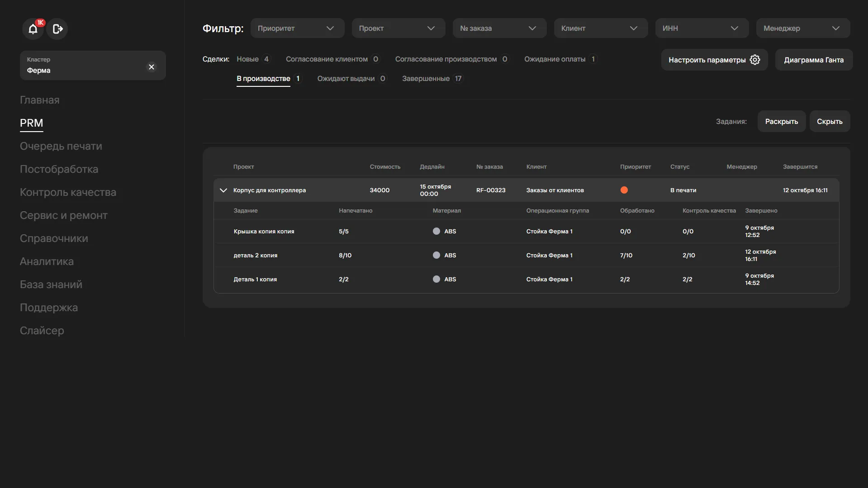868x488 pixels.
Task: Click the logout icon
Action: tap(57, 29)
